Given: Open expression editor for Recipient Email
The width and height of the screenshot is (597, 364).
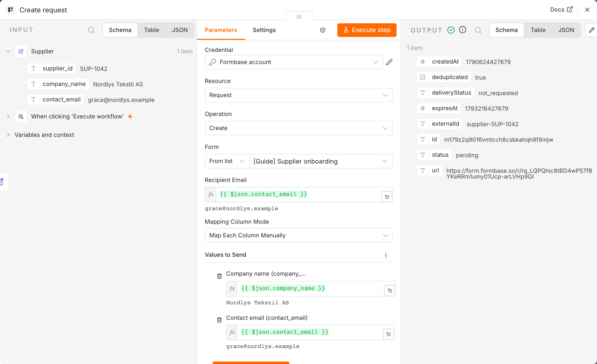Looking at the screenshot, I should (x=387, y=197).
